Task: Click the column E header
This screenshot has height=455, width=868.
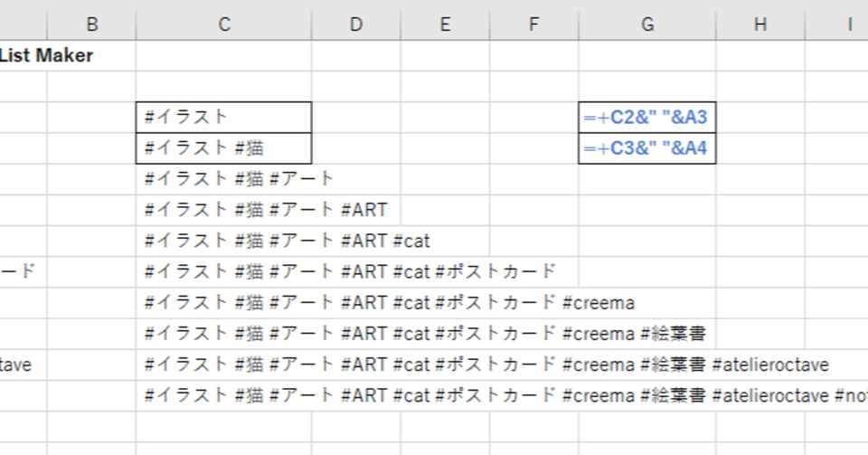Action: 445,25
